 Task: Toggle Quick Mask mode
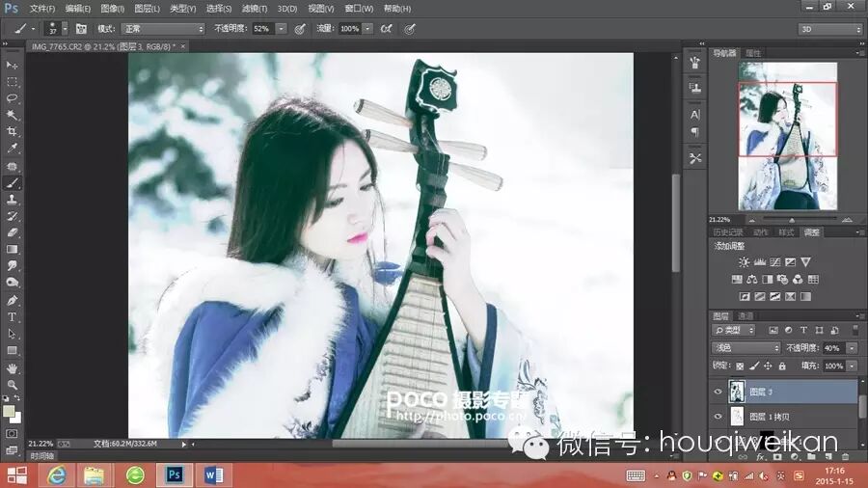(x=12, y=434)
